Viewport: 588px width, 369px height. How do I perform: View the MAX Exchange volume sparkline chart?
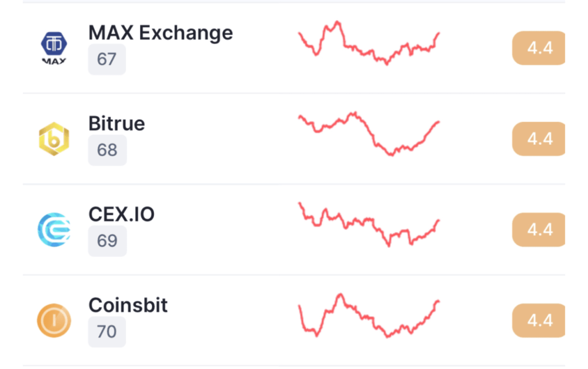click(x=369, y=43)
